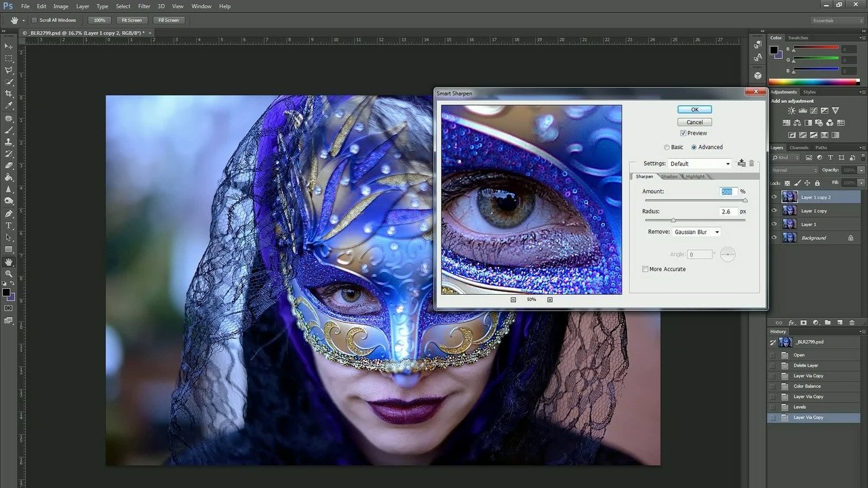
Task: Switch to the Channels tab
Action: point(800,147)
